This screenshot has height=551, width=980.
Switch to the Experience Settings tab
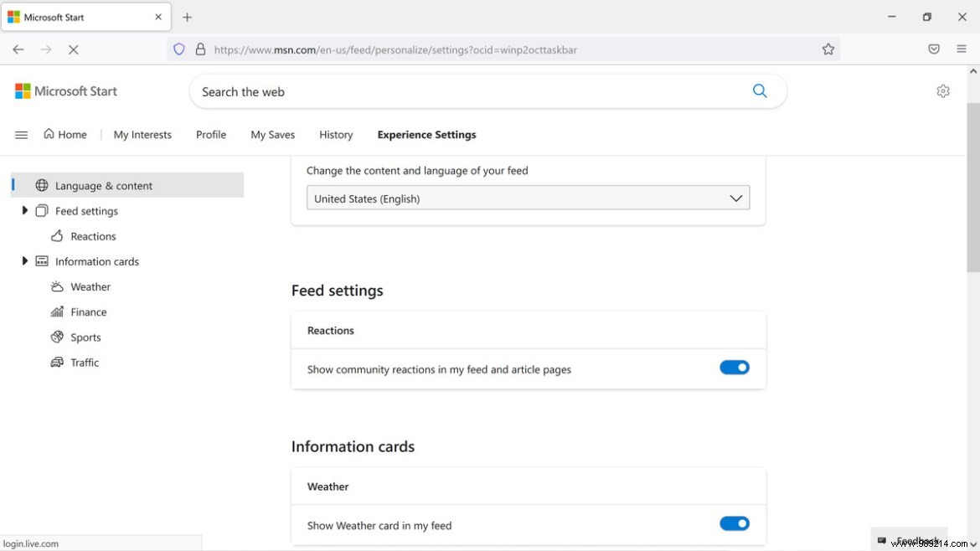coord(426,134)
